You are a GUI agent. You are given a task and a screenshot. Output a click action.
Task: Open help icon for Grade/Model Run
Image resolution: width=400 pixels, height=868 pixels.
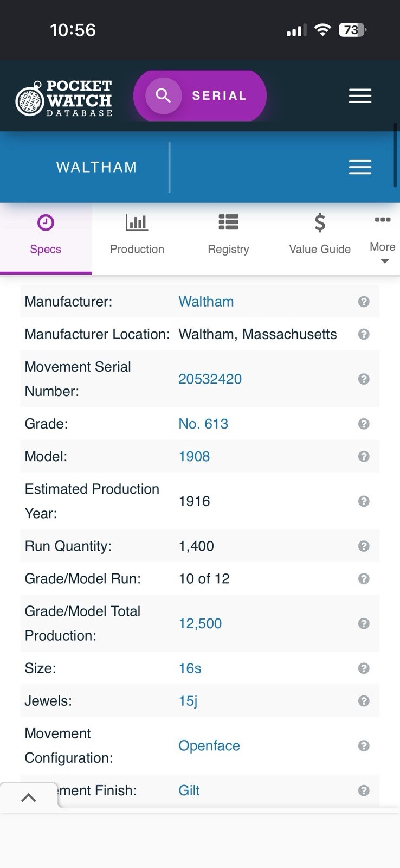(x=364, y=579)
